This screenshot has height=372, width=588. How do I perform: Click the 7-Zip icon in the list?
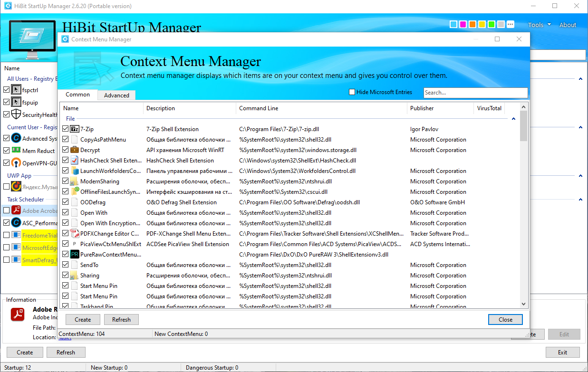pyautogui.click(x=75, y=129)
